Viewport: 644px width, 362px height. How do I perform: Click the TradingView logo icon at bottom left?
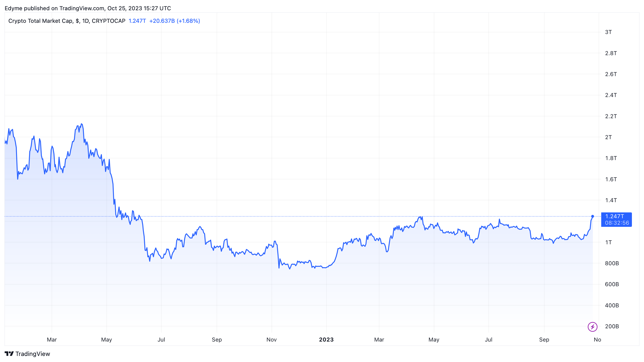coord(9,353)
